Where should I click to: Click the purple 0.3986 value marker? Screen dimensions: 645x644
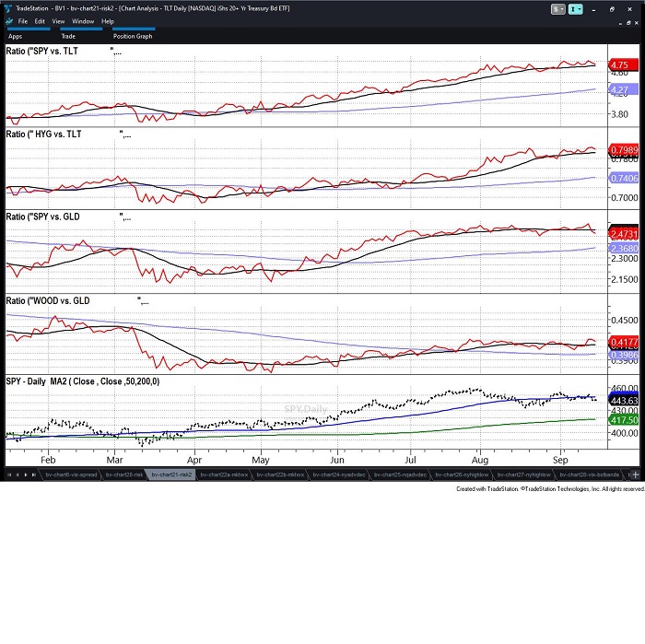click(623, 355)
